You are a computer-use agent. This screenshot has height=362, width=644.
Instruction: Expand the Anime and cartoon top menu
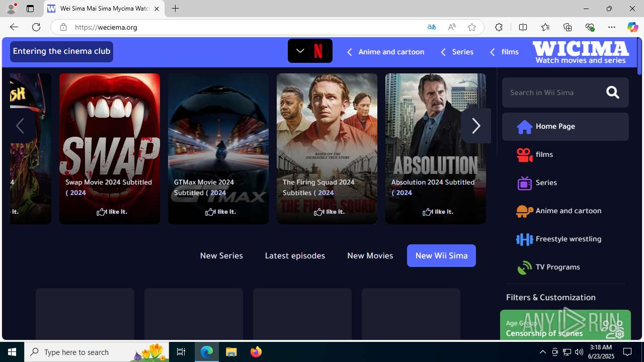coord(385,52)
